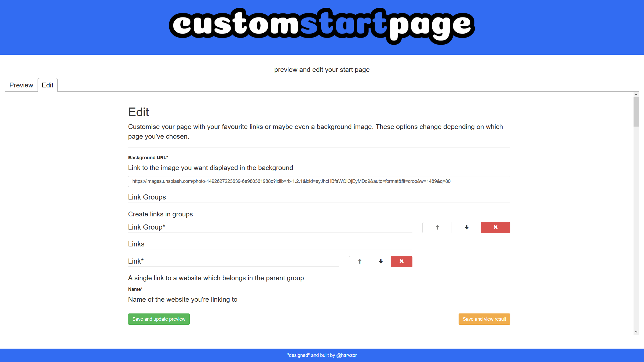Click Save and view result button
This screenshot has height=362, width=644.
pos(484,319)
